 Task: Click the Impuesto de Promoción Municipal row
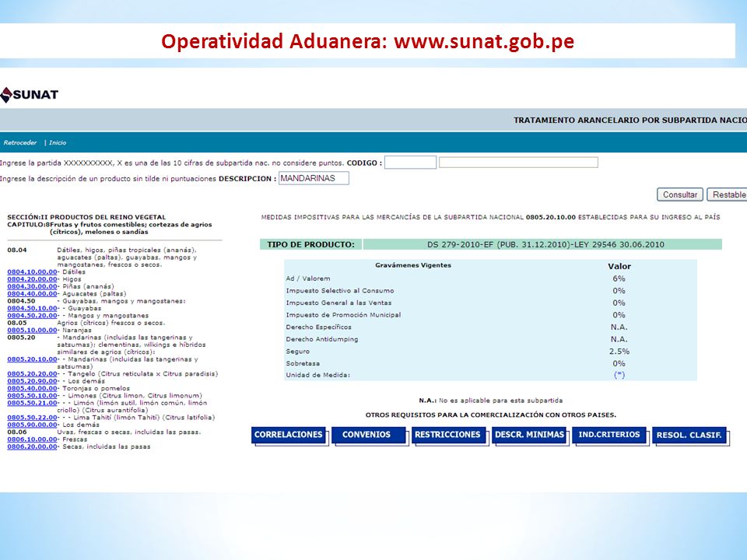[491, 315]
